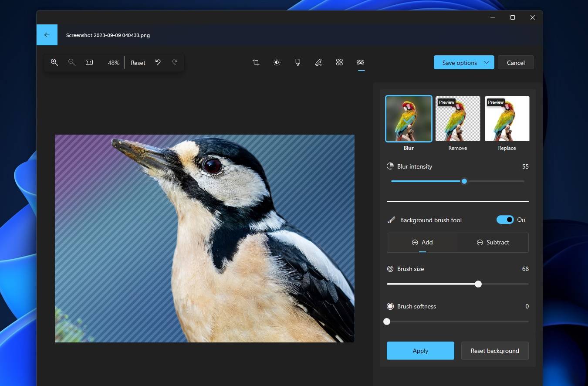
Task: Select the Add brush mode
Action: [422, 242]
